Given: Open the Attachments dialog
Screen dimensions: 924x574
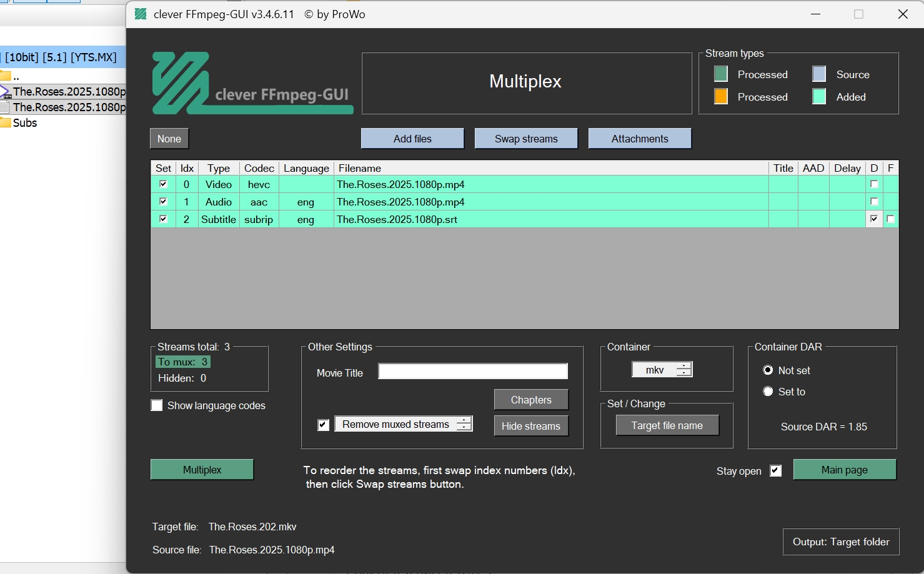Looking at the screenshot, I should [640, 139].
